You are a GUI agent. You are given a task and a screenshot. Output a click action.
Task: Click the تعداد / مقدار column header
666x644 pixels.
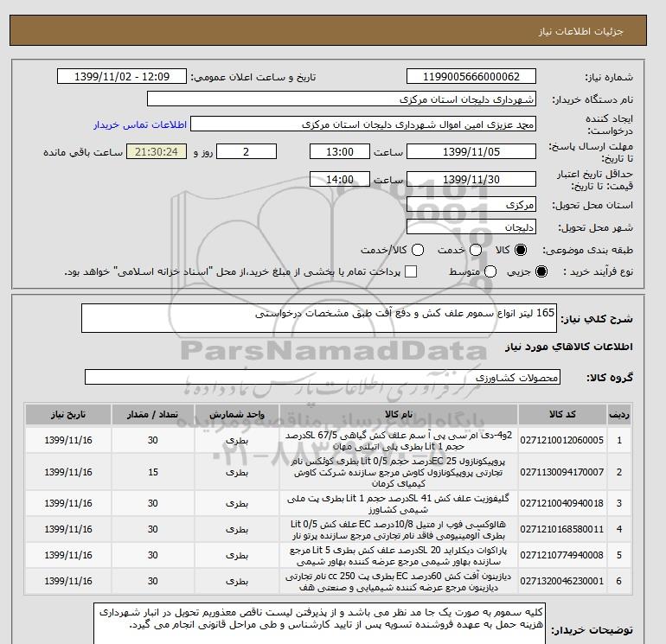(153, 414)
